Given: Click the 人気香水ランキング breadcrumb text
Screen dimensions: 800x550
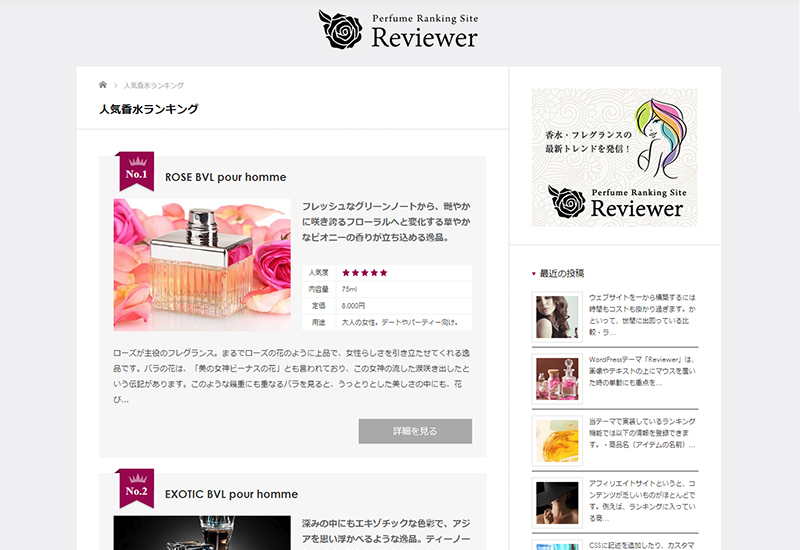Looking at the screenshot, I should (x=154, y=85).
